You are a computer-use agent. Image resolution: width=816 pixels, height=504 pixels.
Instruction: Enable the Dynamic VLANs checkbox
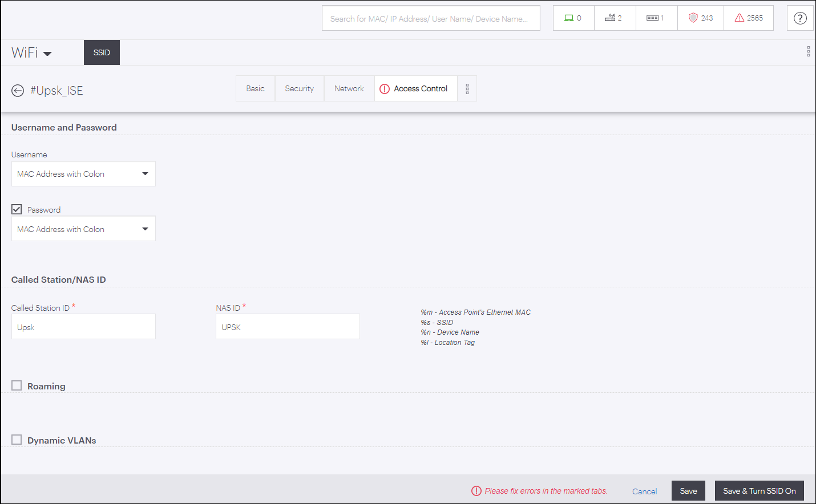pos(17,440)
